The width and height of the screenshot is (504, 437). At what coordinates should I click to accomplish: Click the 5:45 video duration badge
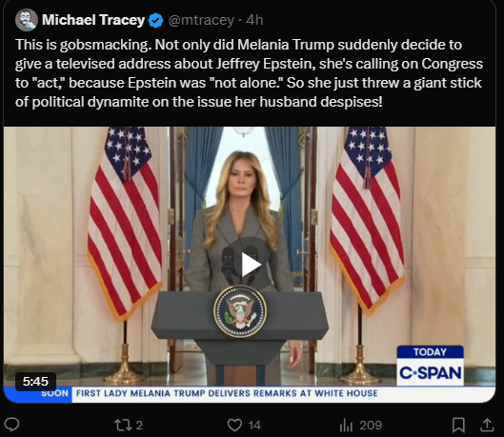tap(35, 382)
